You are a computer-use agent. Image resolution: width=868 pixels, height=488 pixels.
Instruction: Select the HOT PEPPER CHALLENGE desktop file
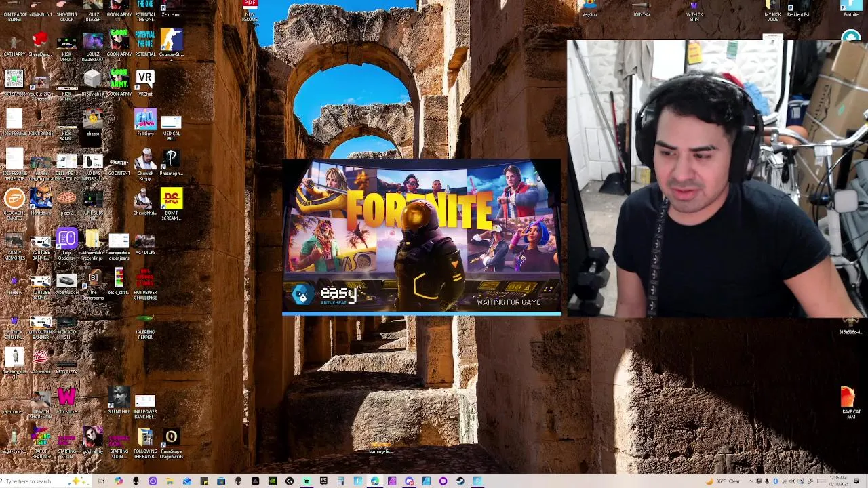coord(145,285)
